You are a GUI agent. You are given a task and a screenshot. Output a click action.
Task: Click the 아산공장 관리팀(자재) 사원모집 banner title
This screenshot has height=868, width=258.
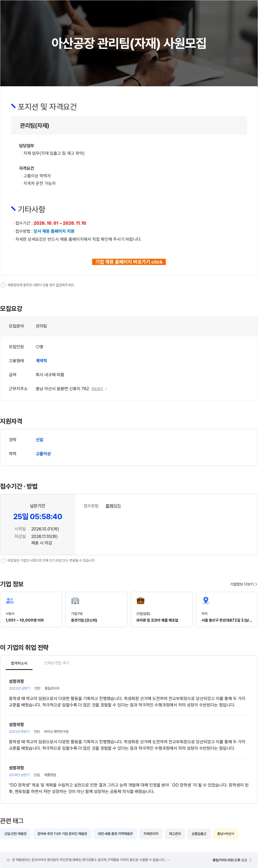point(129,43)
